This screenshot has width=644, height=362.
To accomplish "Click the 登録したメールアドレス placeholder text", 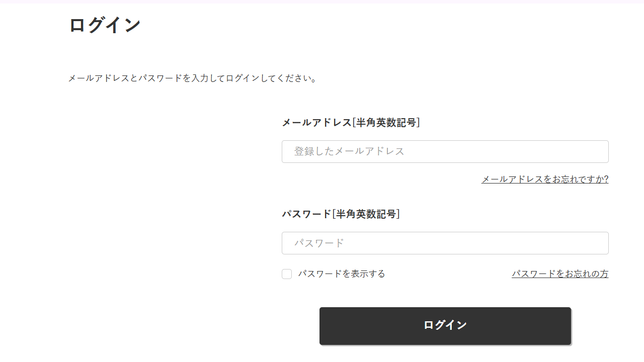I will tap(349, 151).
